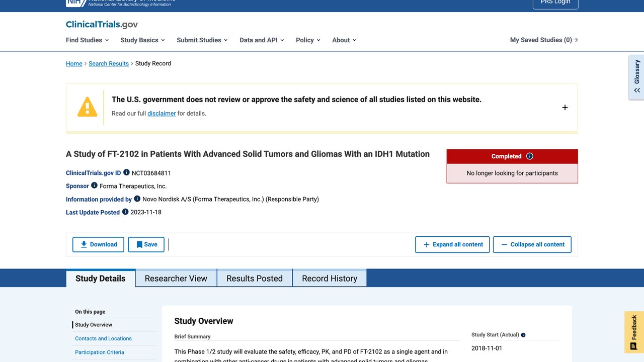Viewport: 644px width, 362px height.
Task: Follow the Search Results breadcrumb link
Action: 109,63
